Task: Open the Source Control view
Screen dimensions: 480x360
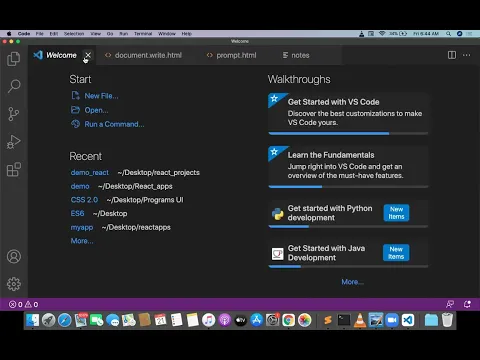Action: point(14,114)
